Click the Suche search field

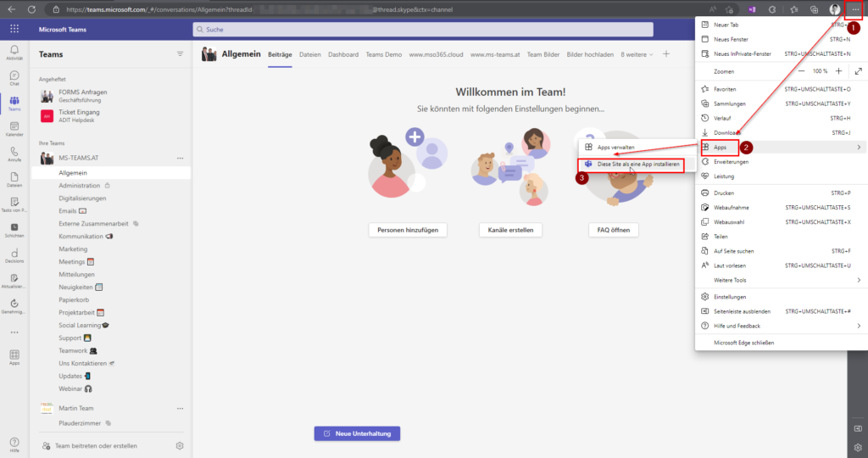click(422, 29)
